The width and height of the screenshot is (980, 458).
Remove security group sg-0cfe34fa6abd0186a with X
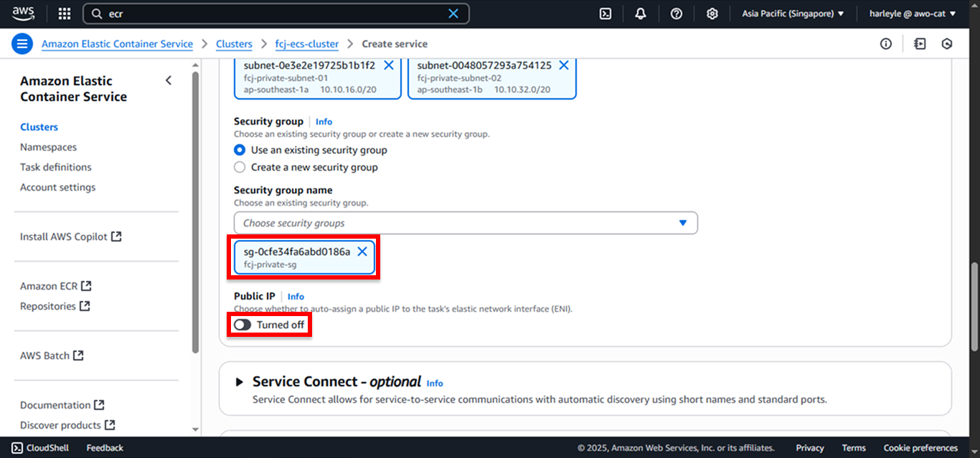(362, 252)
